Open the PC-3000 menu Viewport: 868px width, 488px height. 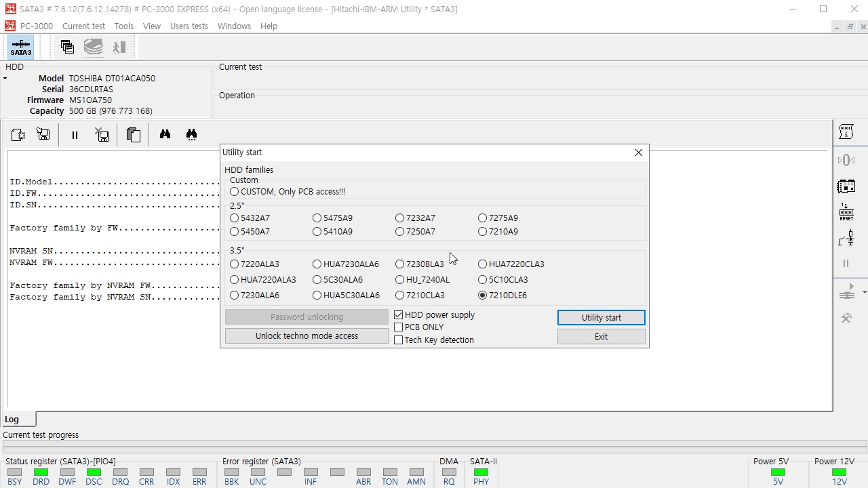click(37, 26)
